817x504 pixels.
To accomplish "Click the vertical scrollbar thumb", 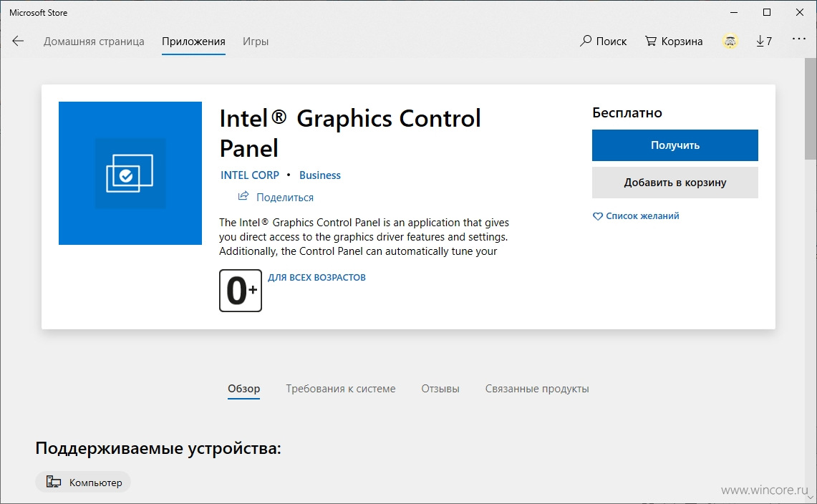I will (x=811, y=110).
